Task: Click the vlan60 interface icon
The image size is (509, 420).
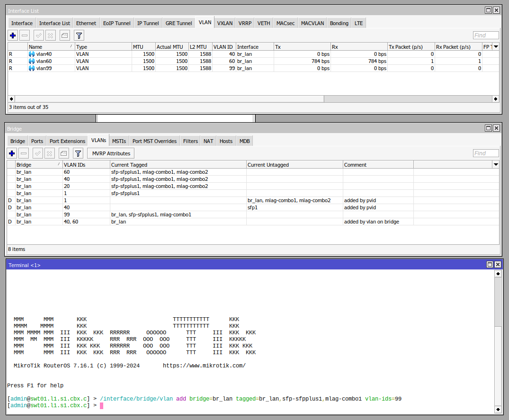Action: (32, 61)
